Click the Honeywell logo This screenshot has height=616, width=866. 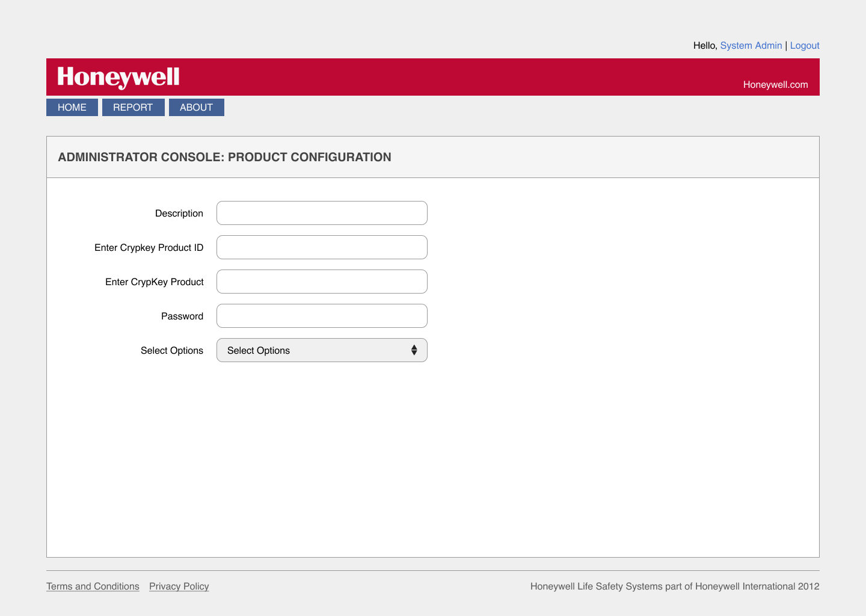coord(118,77)
